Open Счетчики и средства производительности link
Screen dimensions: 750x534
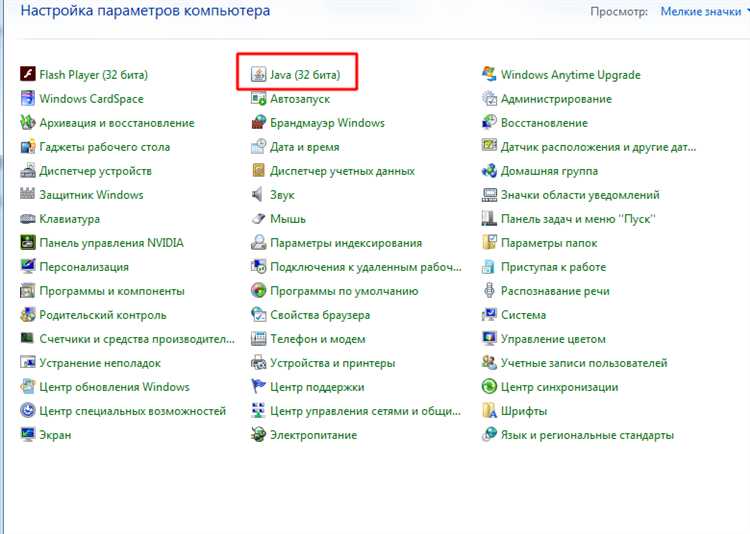tap(137, 339)
